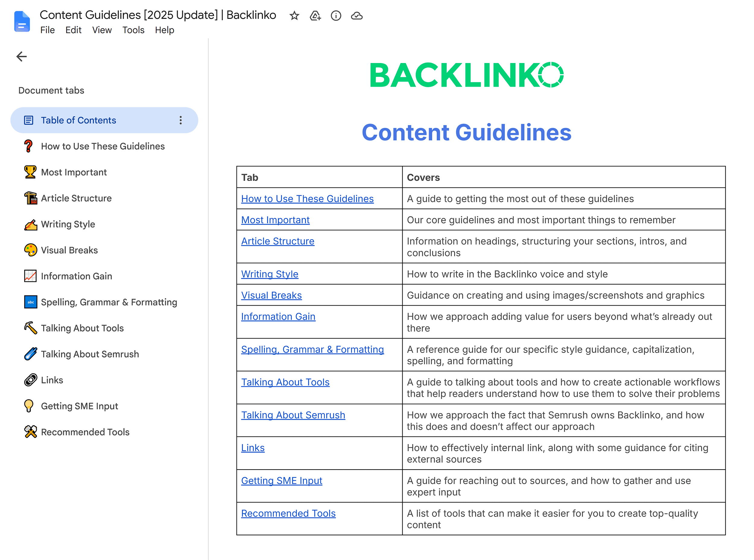This screenshot has width=754, height=560.
Task: Click the pen icon for Talking About Semrush
Action: click(30, 354)
